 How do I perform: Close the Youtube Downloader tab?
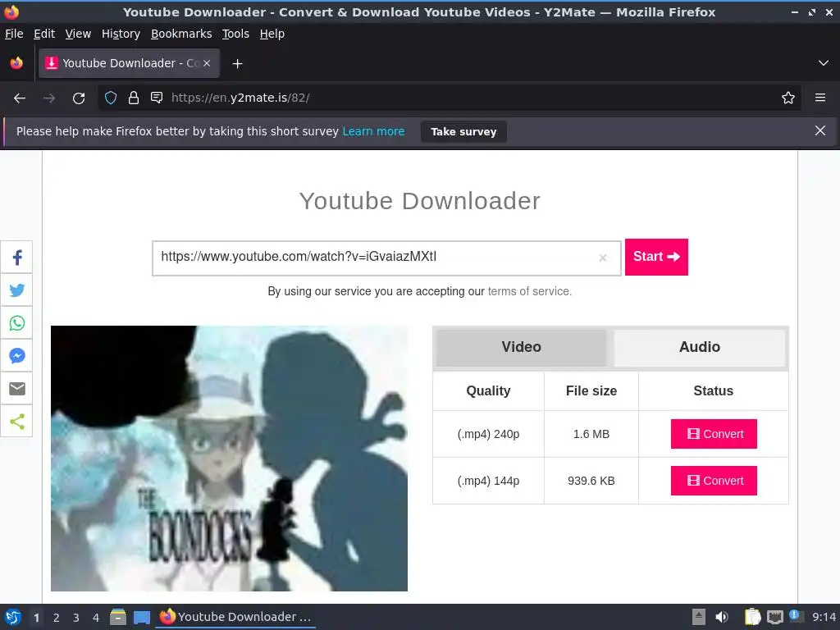coord(207,63)
